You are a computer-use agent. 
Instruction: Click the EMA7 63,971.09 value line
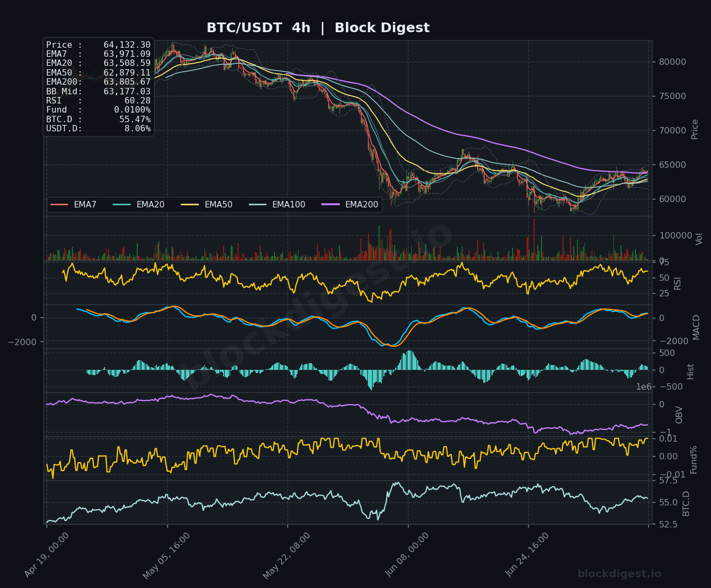click(x=98, y=54)
